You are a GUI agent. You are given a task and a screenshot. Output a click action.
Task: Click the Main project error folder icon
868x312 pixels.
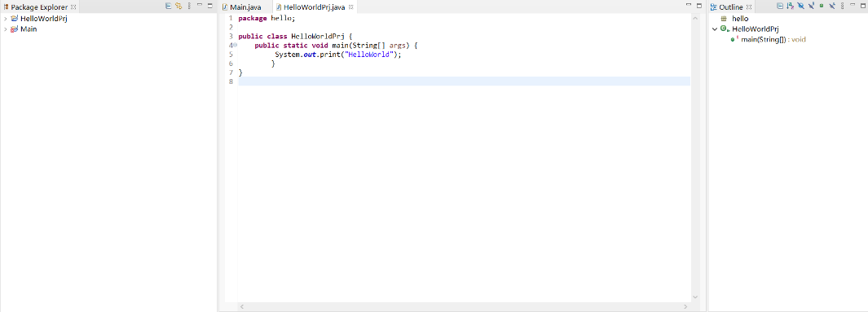[15, 29]
